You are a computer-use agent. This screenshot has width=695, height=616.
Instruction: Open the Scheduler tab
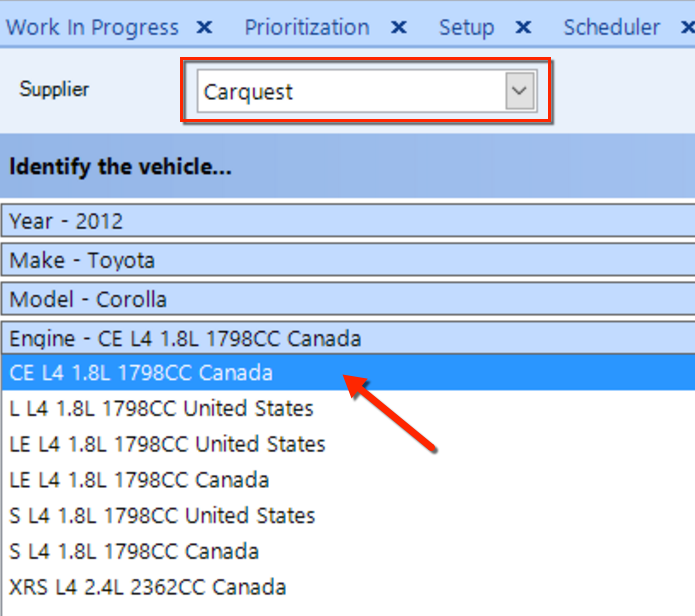point(612,27)
